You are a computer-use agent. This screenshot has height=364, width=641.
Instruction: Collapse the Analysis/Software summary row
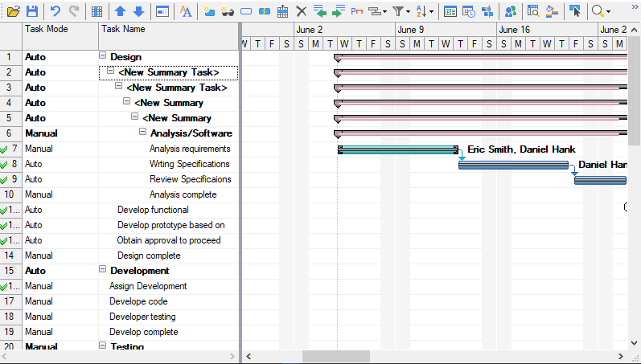(142, 133)
